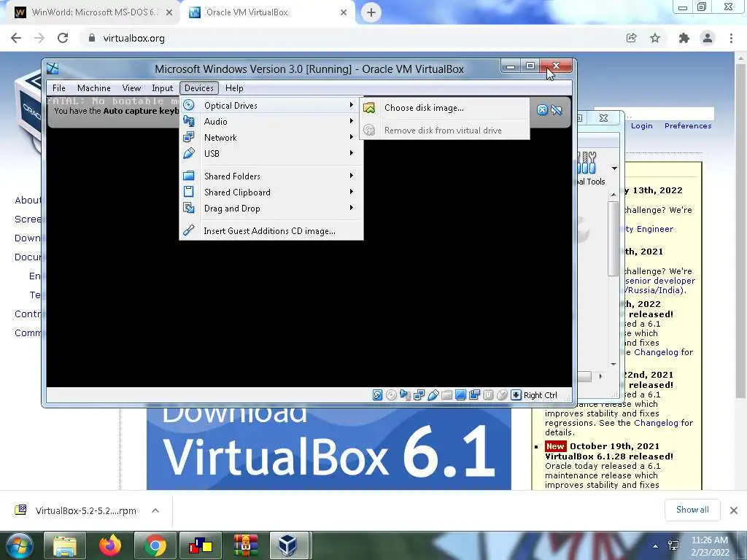
Task: Click the recording status bar icon
Action: click(474, 394)
